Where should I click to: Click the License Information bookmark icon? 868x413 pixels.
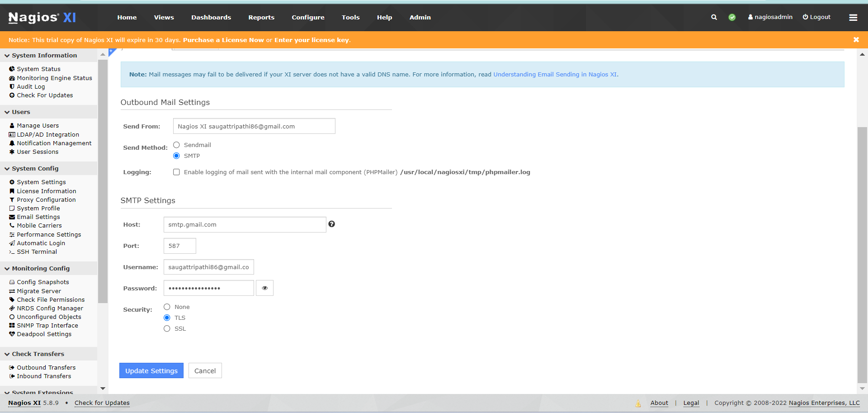pos(12,191)
